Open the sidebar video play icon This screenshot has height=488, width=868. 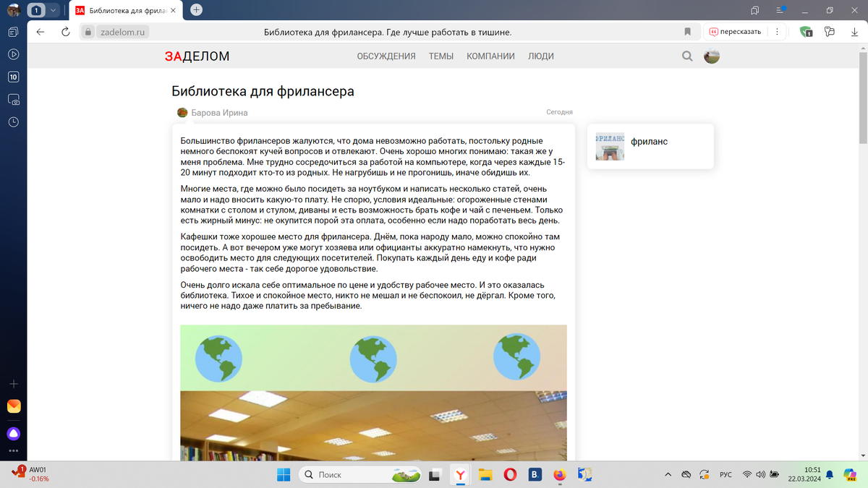point(13,54)
